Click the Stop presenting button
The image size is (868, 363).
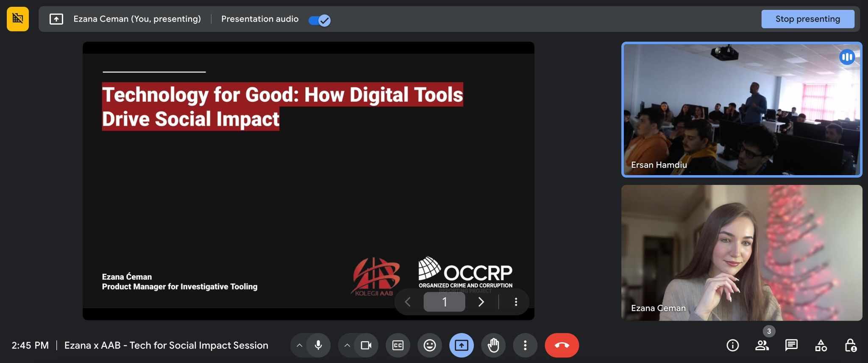(x=807, y=19)
